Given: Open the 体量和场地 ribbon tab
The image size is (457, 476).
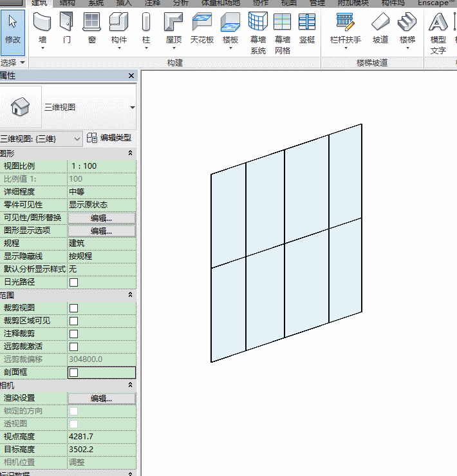Looking at the screenshot, I should click(221, 3).
